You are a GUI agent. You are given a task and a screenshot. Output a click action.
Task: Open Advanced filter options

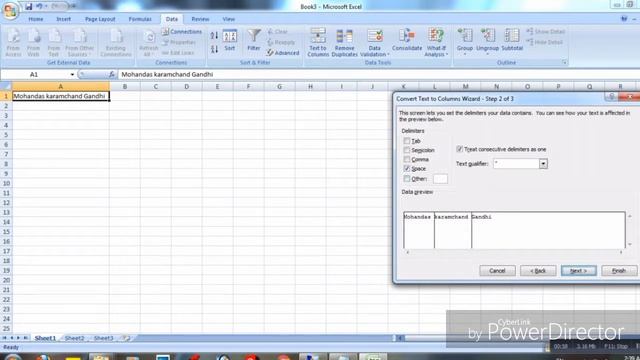[283, 53]
